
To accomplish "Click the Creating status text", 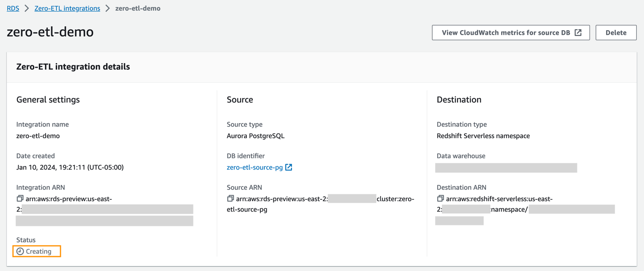I will (39, 251).
